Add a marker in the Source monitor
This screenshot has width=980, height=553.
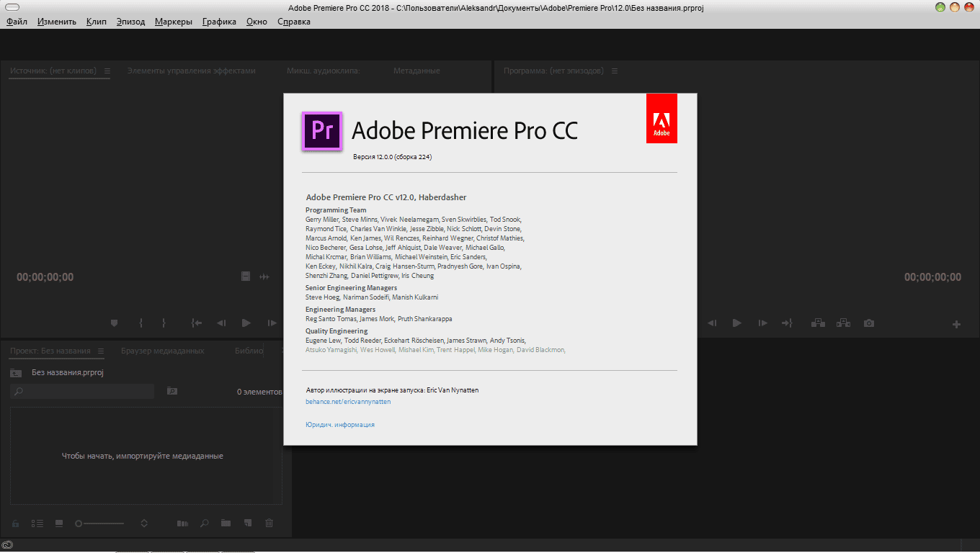click(x=114, y=323)
